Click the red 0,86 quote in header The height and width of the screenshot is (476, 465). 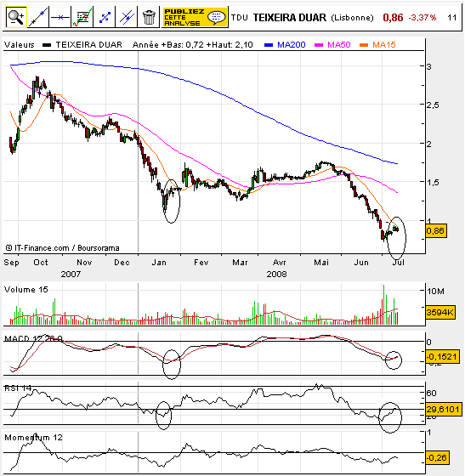pyautogui.click(x=393, y=18)
